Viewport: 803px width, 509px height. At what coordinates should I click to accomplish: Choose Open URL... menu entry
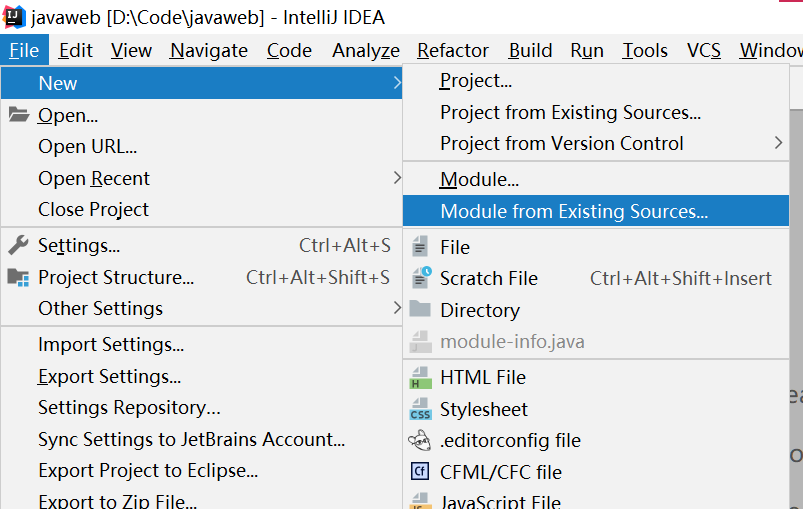click(x=201, y=146)
